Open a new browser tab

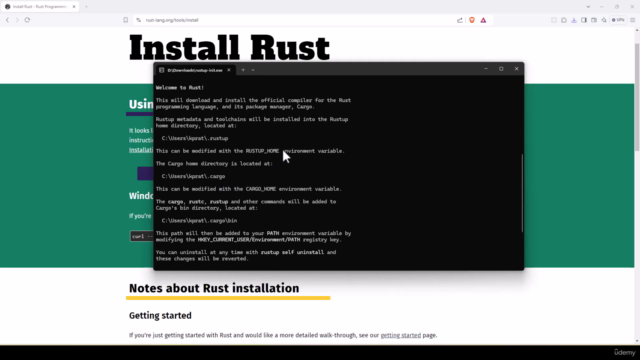click(86, 7)
